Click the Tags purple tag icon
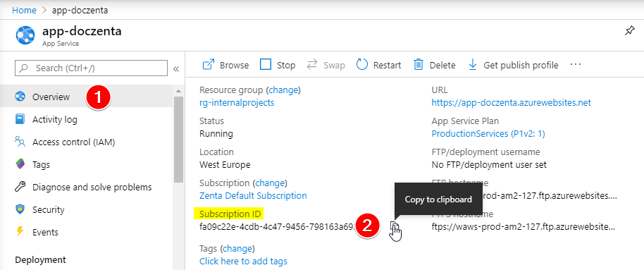Screen dimensions: 644x270 click(x=20, y=164)
